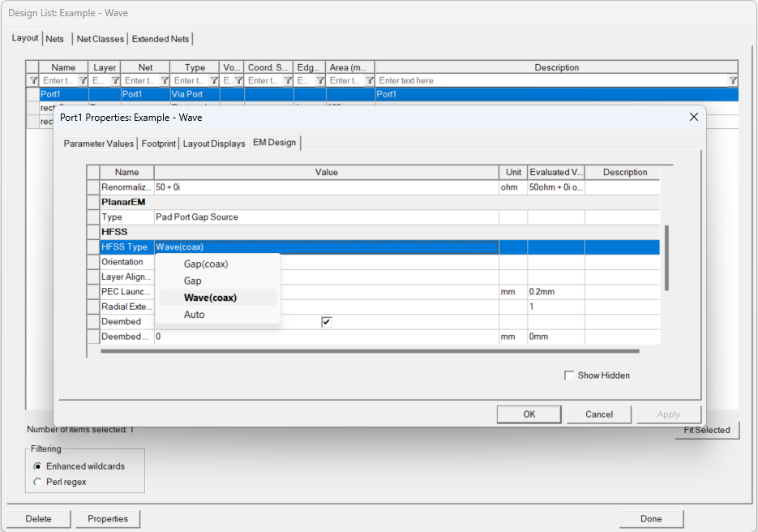The width and height of the screenshot is (758, 532).
Task: Click the 0.2mm evaluated value cell
Action: [556, 292]
